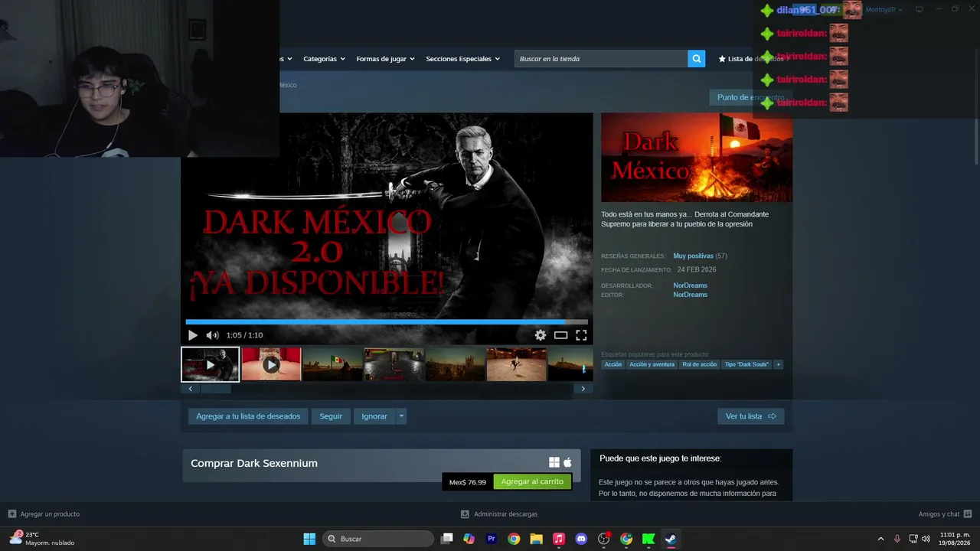980x551 pixels.
Task: Click the right arrow of the media strip
Action: (x=583, y=389)
